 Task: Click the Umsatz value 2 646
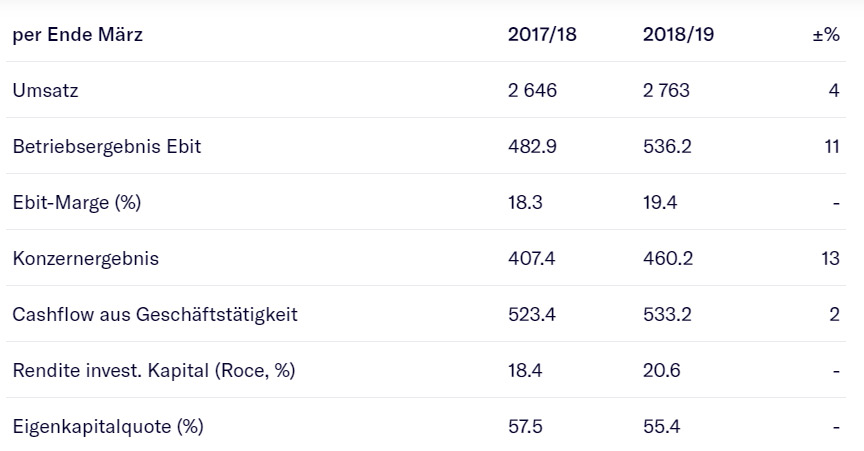(532, 91)
